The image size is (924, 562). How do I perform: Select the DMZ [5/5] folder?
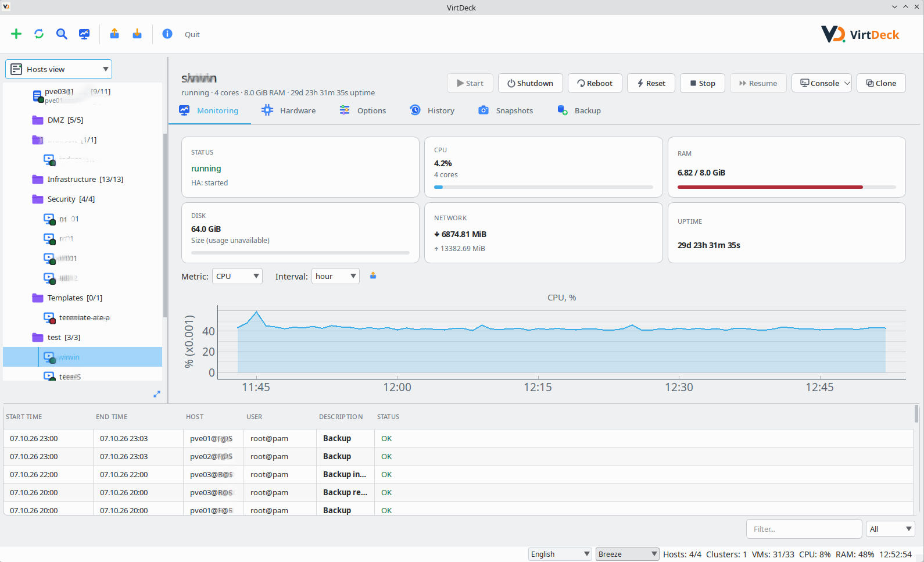pyautogui.click(x=65, y=120)
